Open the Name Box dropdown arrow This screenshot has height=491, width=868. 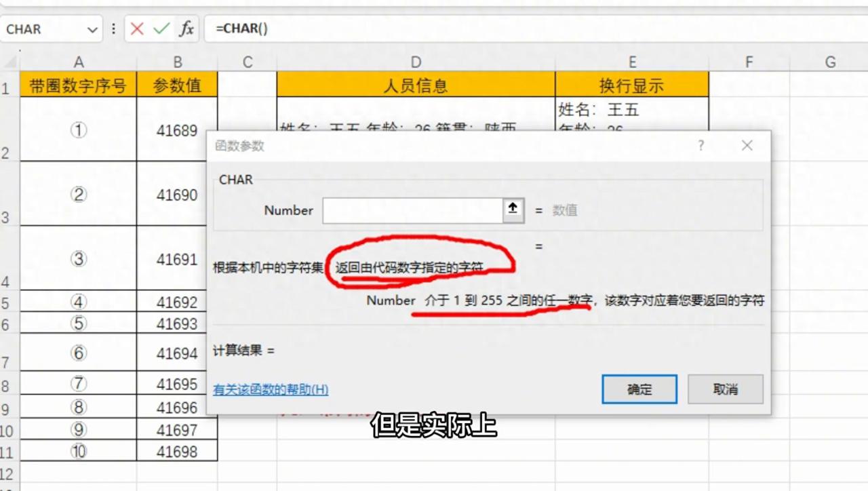(x=92, y=29)
